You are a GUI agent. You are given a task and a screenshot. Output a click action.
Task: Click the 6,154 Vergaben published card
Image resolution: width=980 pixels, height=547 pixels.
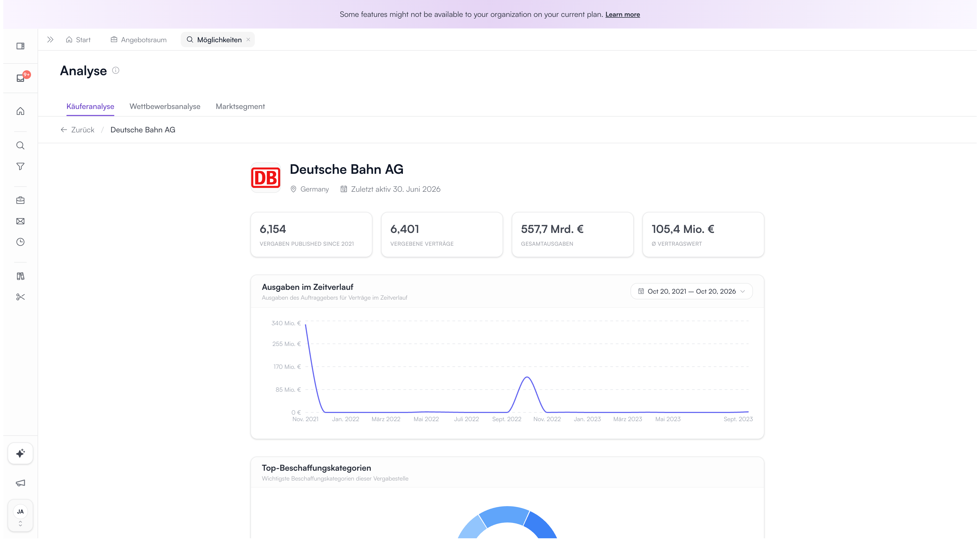311,235
